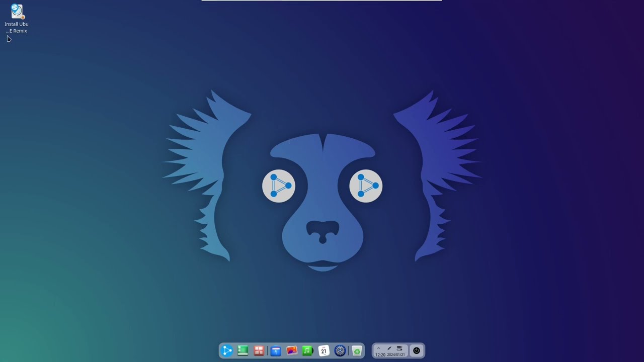The image size is (644, 362).
Task: Open the image album dock icon
Action: (291, 350)
